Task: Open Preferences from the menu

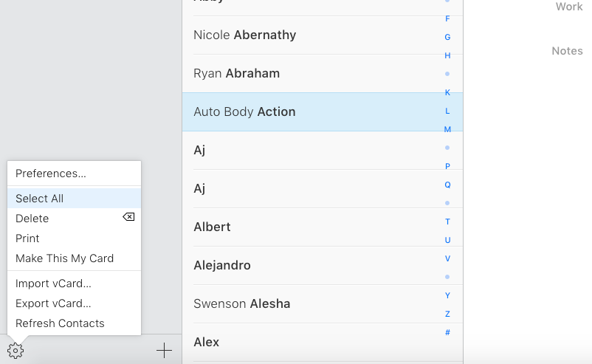Action: (51, 174)
